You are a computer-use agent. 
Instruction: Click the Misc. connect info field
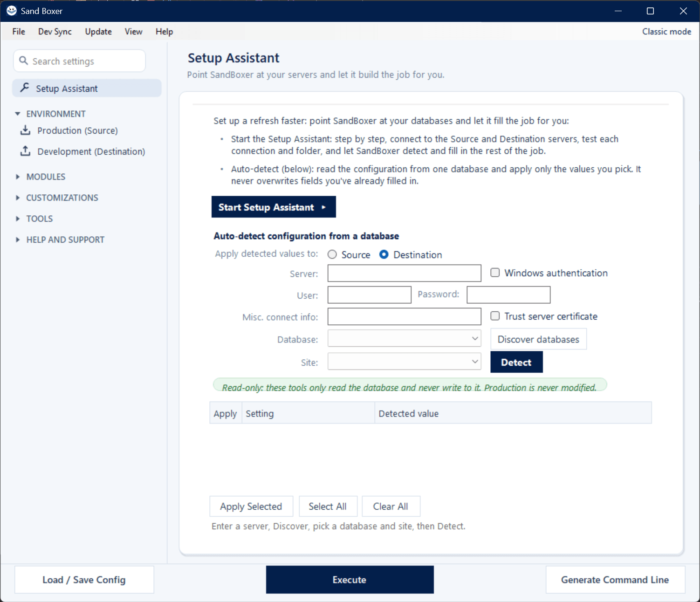click(405, 316)
